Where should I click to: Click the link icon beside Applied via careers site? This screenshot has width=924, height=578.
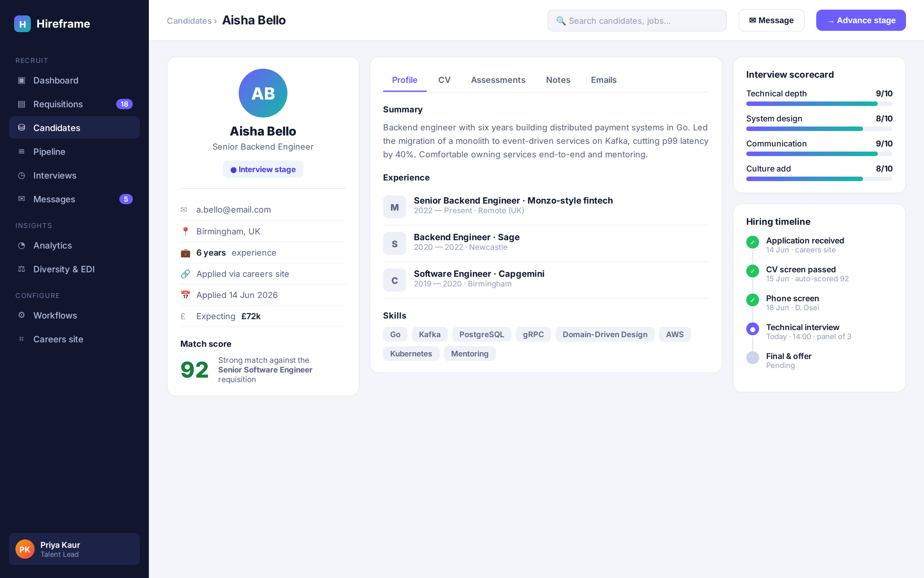pyautogui.click(x=185, y=274)
